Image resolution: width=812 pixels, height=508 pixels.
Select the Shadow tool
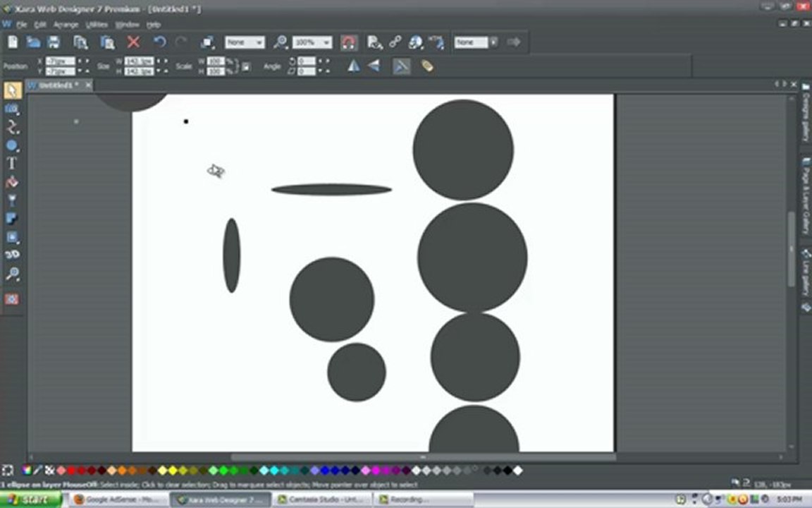pyautogui.click(x=12, y=218)
